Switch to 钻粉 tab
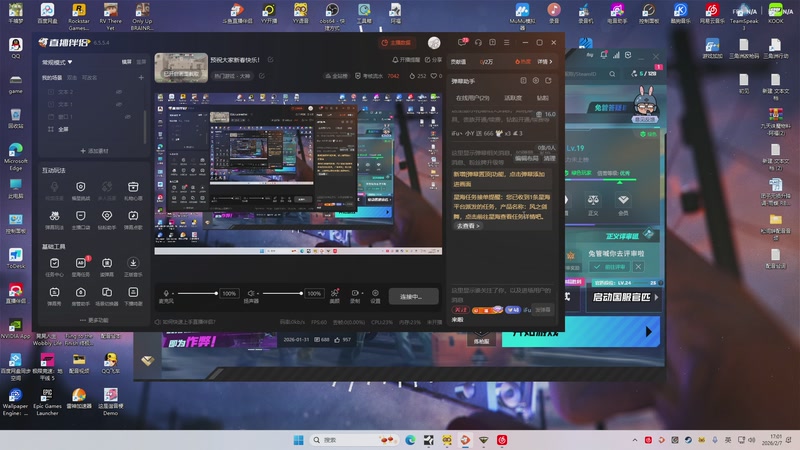Image resolution: width=800 pixels, height=450 pixels. point(542,98)
